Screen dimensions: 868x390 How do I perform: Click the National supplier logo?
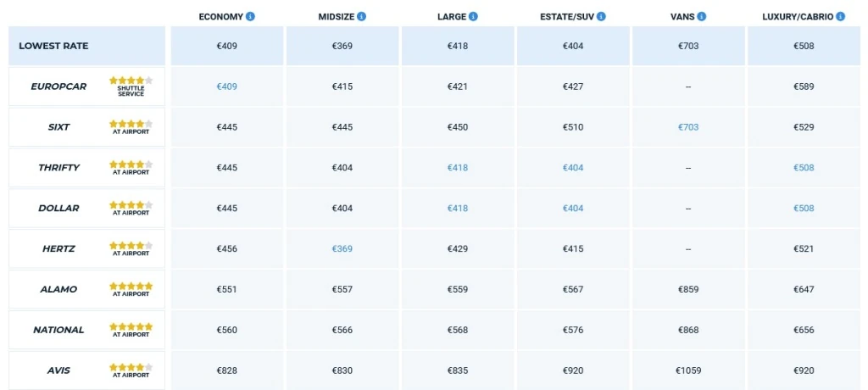point(58,331)
